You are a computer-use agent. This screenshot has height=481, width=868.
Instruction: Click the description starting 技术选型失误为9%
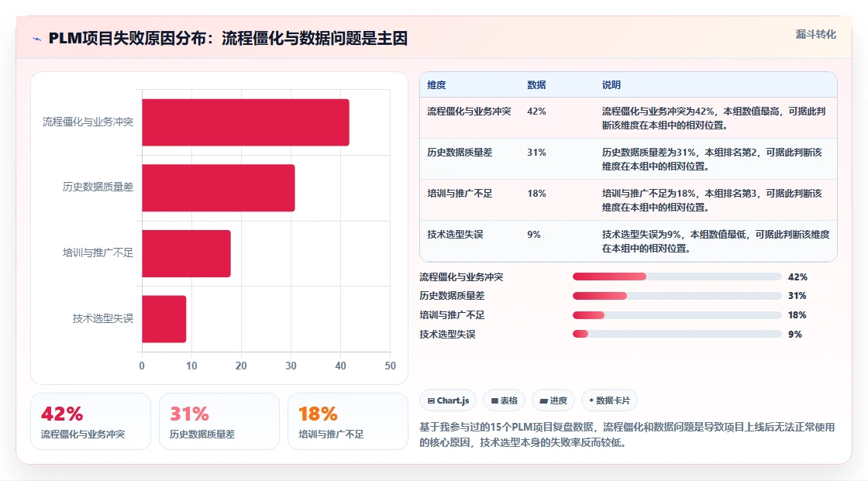pos(716,241)
